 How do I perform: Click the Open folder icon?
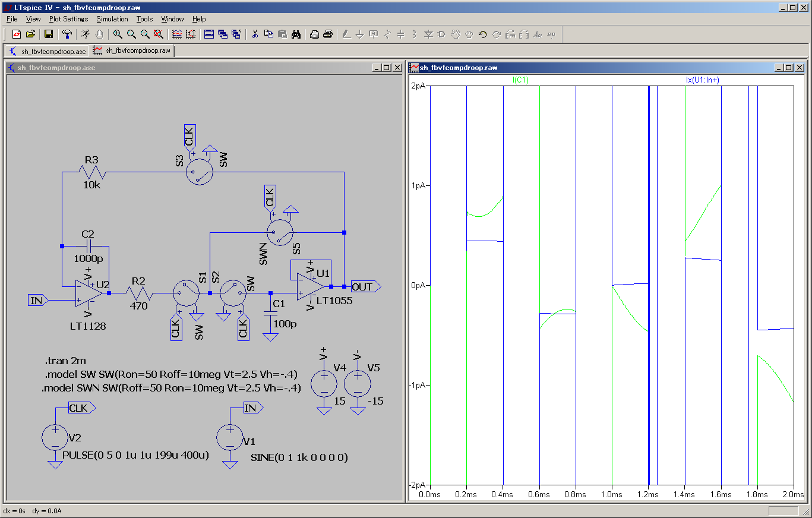[x=30, y=34]
